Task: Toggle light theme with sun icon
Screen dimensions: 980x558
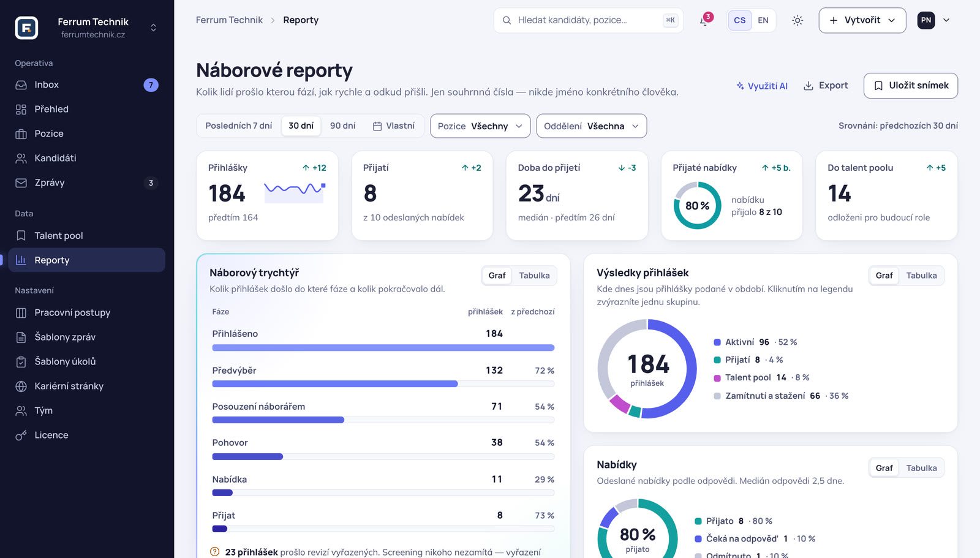Action: click(x=797, y=20)
